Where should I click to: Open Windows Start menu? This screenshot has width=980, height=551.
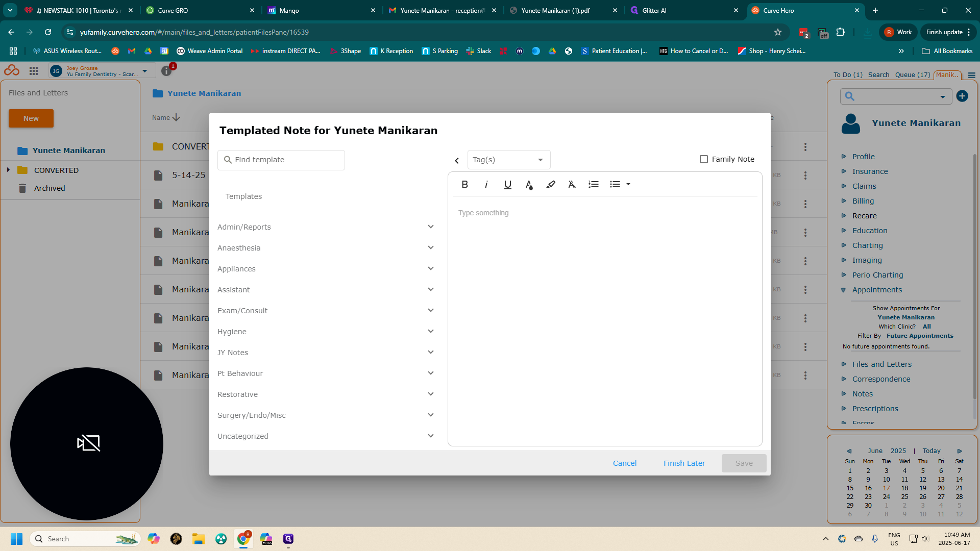click(16, 539)
